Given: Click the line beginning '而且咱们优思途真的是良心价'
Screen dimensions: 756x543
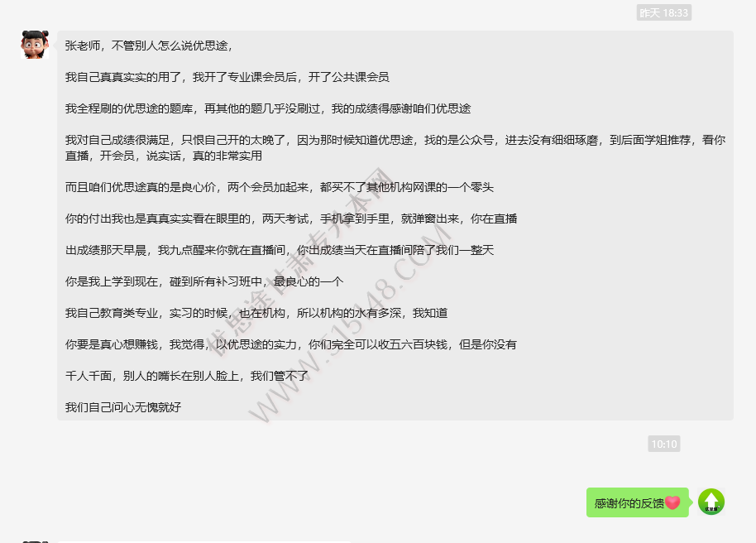Looking at the screenshot, I should point(280,187).
